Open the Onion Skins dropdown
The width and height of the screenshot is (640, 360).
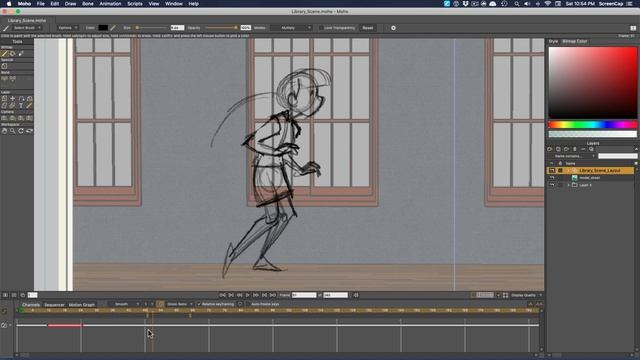(x=180, y=304)
